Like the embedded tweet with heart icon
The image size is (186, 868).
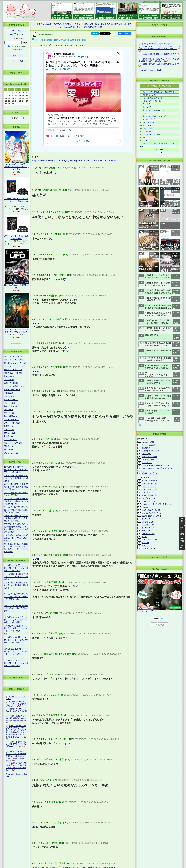point(48,136)
